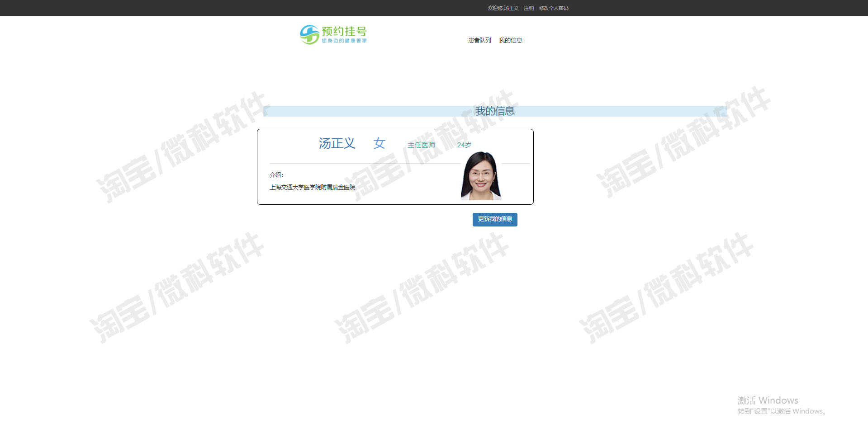Click the title text 主任医师
Image resolution: width=868 pixels, height=438 pixels.
click(x=421, y=145)
